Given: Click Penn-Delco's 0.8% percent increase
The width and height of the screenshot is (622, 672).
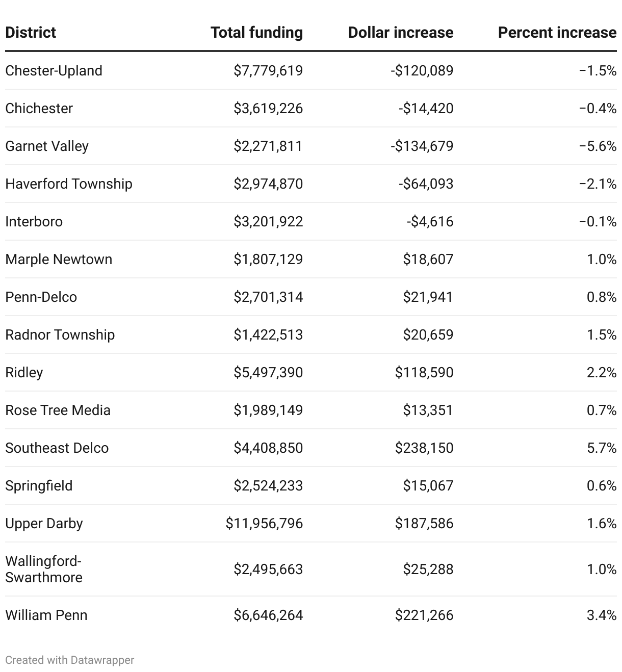Looking at the screenshot, I should [602, 297].
